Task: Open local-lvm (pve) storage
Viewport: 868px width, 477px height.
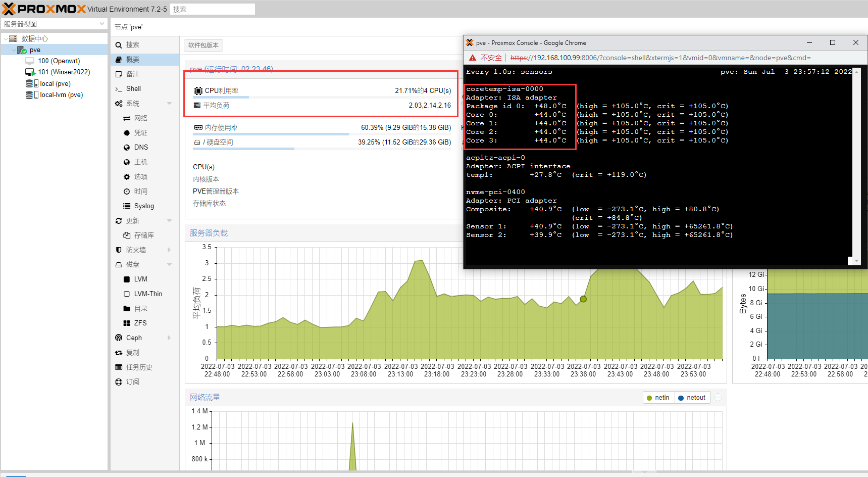Action: 61,95
